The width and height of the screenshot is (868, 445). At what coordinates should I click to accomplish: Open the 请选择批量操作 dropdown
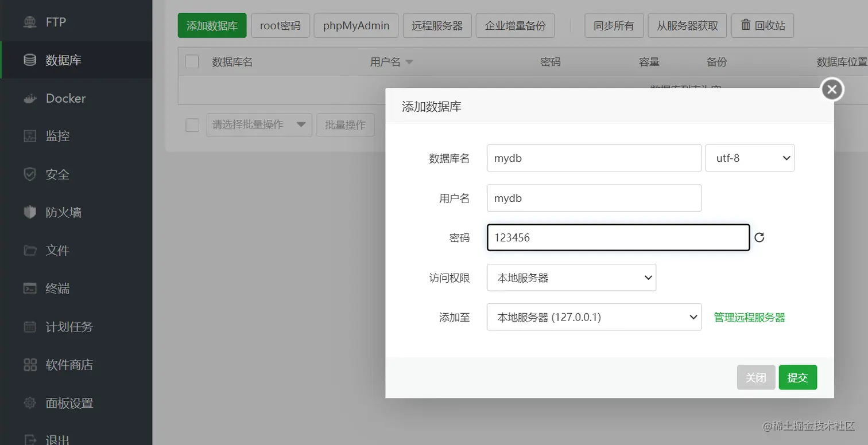tap(259, 125)
